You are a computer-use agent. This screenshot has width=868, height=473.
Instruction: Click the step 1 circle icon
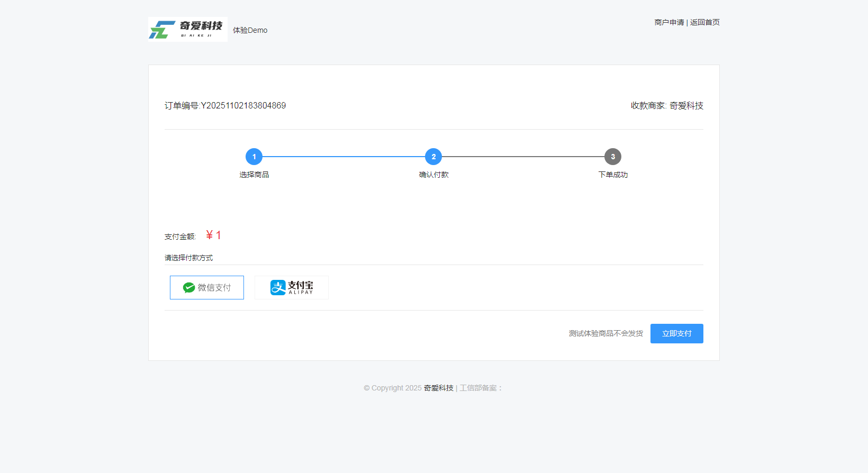(254, 157)
